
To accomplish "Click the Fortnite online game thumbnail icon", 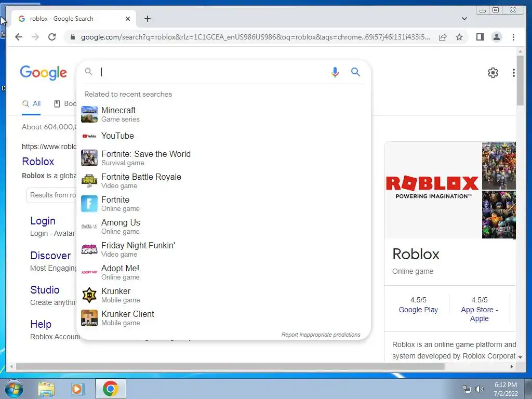I will tap(89, 204).
